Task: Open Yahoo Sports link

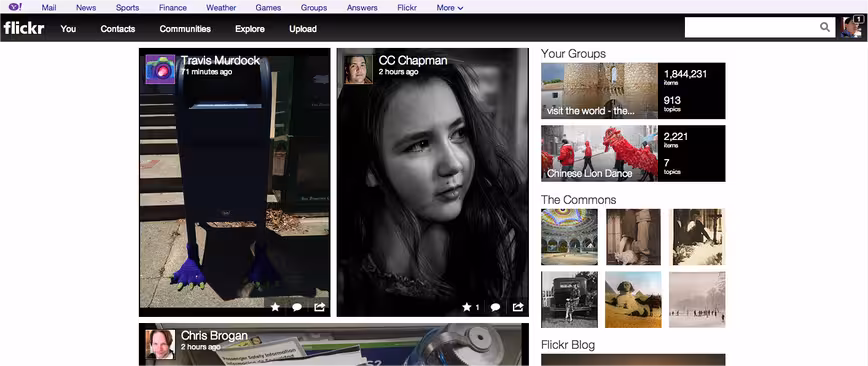Action: click(x=127, y=8)
